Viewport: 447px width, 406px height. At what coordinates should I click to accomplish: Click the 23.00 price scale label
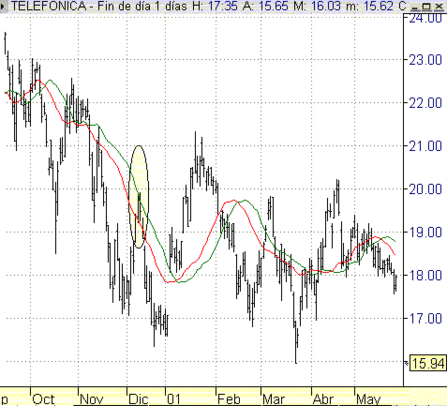coord(426,60)
